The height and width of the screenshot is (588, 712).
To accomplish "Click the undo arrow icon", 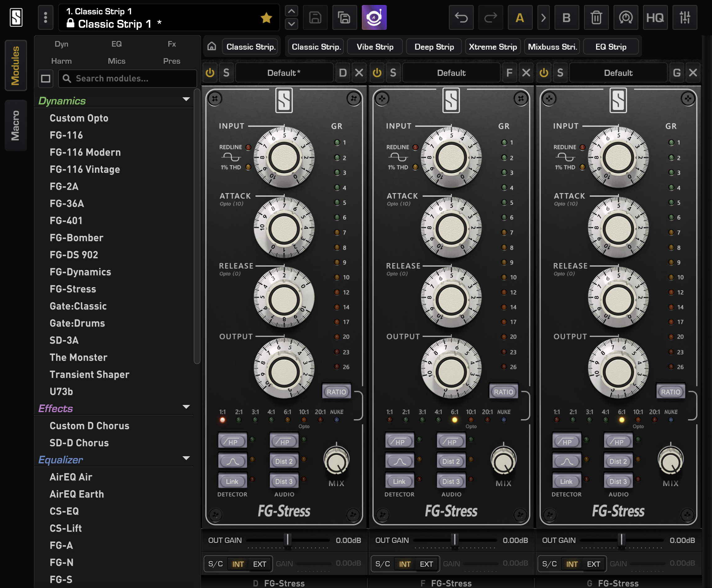I will tap(461, 18).
